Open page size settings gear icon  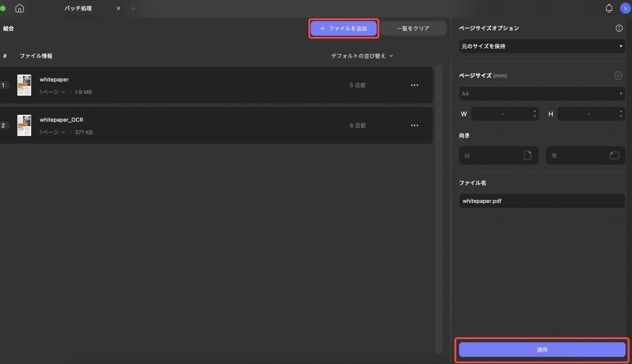tap(618, 75)
